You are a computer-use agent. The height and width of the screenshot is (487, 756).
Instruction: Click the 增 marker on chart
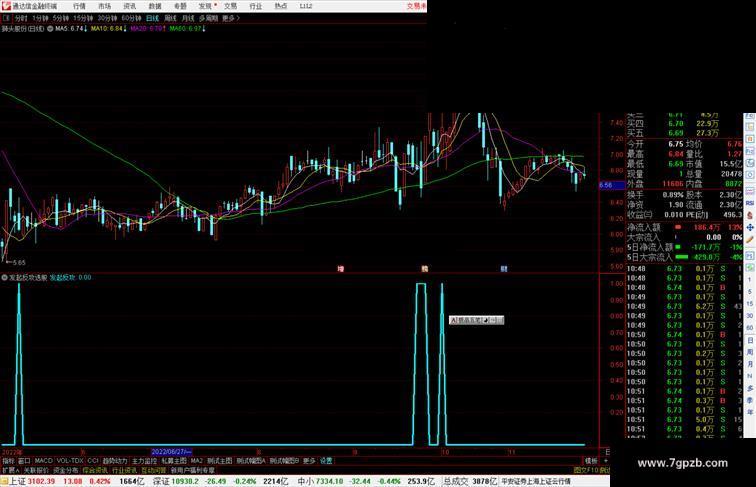pyautogui.click(x=340, y=269)
